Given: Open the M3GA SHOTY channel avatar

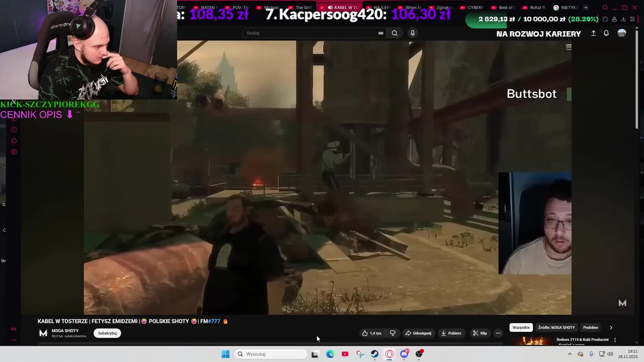Looking at the screenshot, I should coord(43,333).
